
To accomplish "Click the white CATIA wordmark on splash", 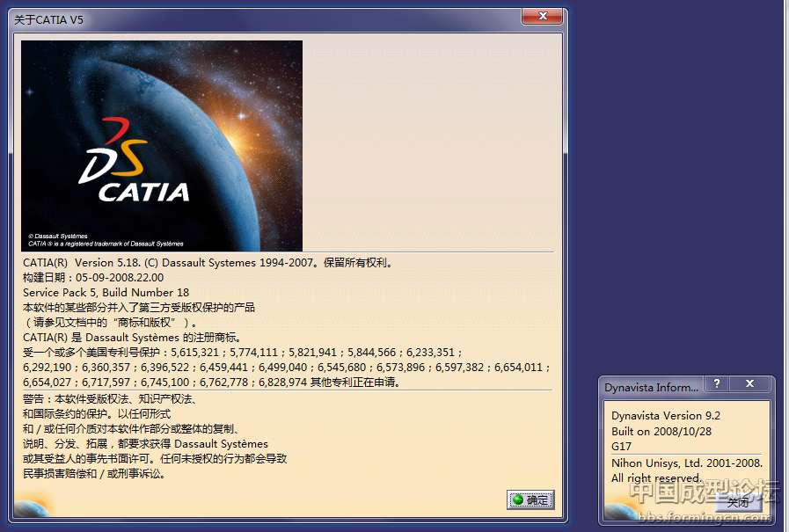I will pos(143,191).
